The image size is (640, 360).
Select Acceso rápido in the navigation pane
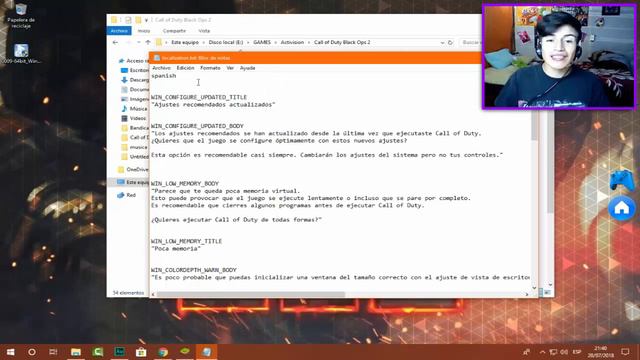(x=133, y=61)
